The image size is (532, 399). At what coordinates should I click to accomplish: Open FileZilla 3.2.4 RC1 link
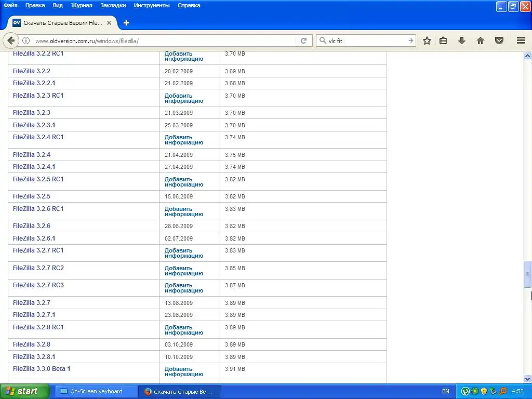(x=38, y=137)
